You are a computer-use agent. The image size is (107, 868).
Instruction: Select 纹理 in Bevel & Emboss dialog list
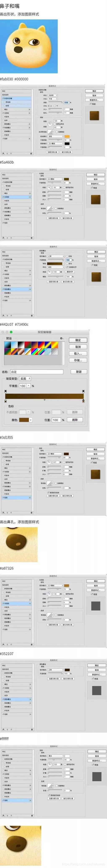pos(17,106)
